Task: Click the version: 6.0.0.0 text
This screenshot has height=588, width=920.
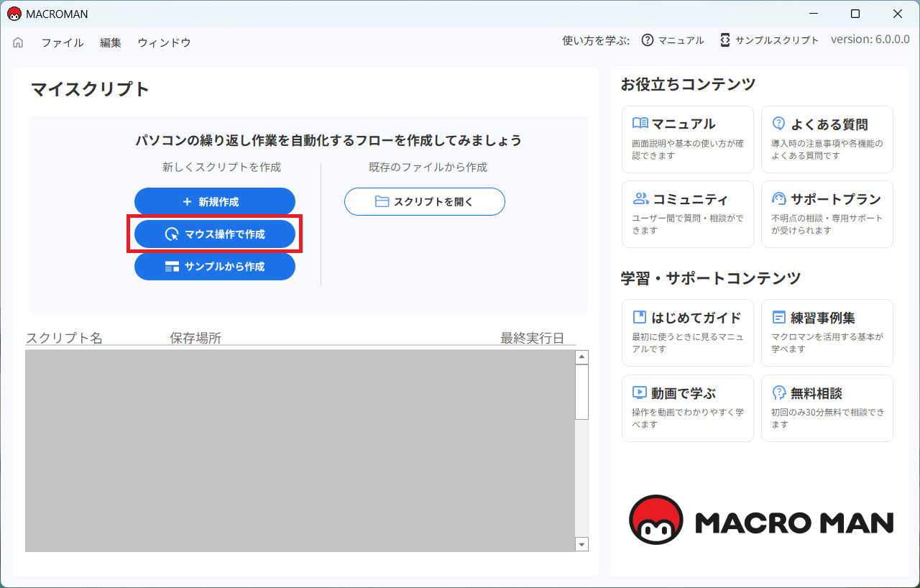Action: pos(870,40)
